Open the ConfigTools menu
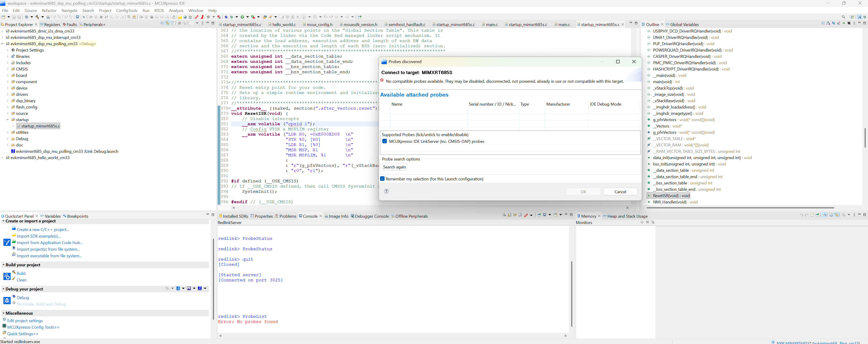The width and height of the screenshot is (868, 344). click(127, 10)
